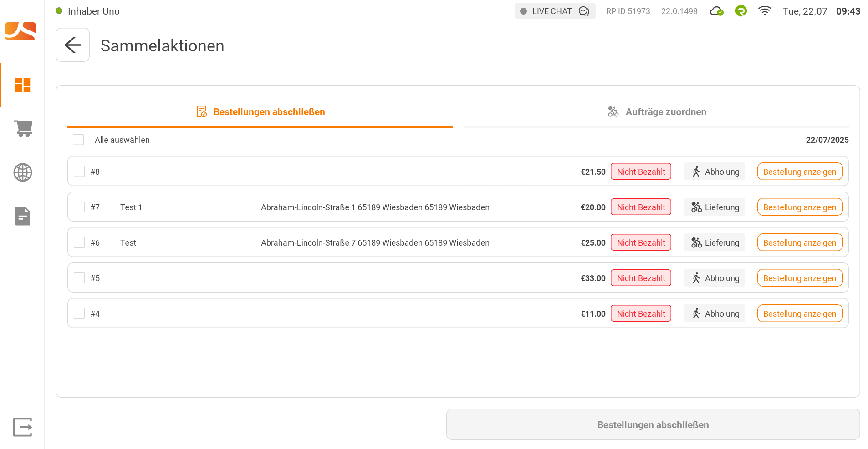Open the shopping cart sidebar icon
Viewport: 868px width, 449px height.
click(x=23, y=128)
